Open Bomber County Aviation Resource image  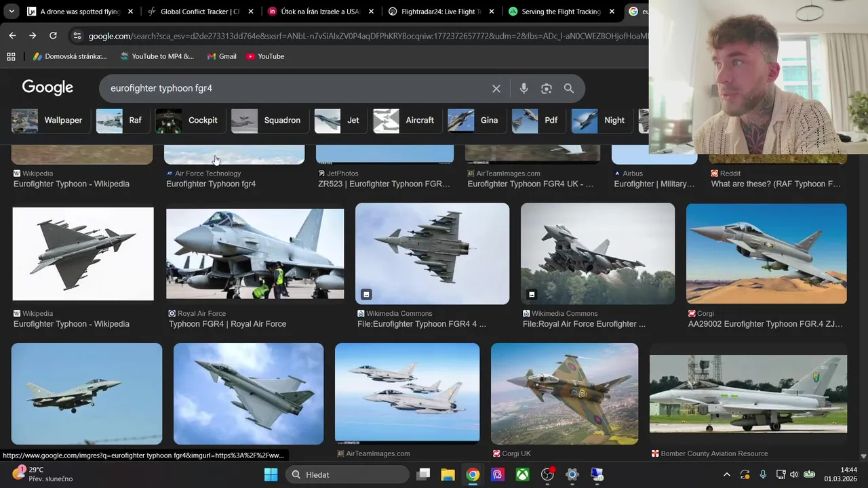(748, 394)
